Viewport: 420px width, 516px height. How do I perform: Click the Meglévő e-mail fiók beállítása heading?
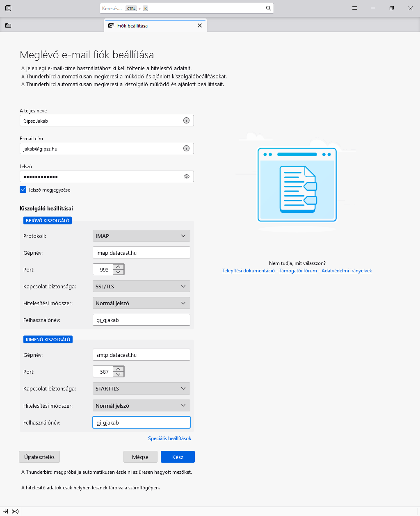(x=87, y=55)
